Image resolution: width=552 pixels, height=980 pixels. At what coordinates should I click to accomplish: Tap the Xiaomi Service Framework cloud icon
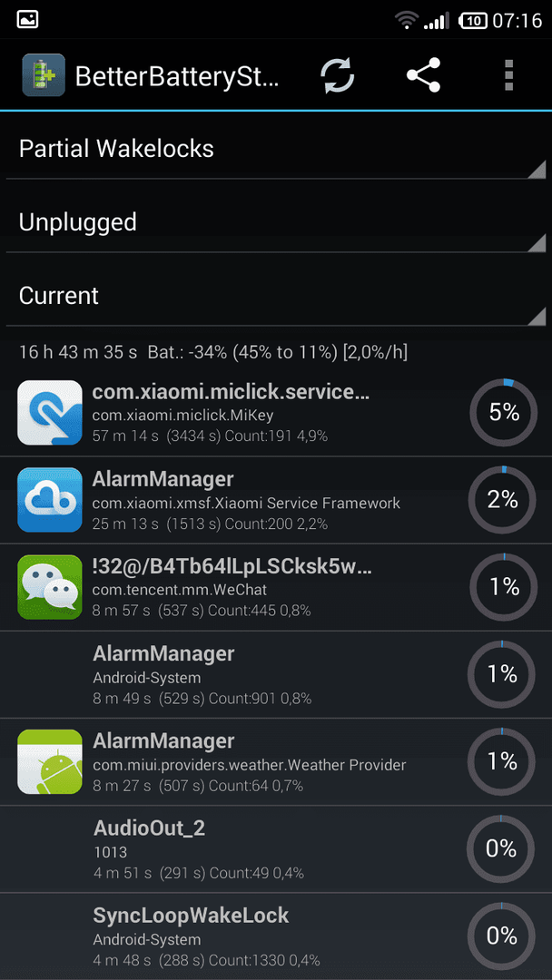pyautogui.click(x=50, y=500)
